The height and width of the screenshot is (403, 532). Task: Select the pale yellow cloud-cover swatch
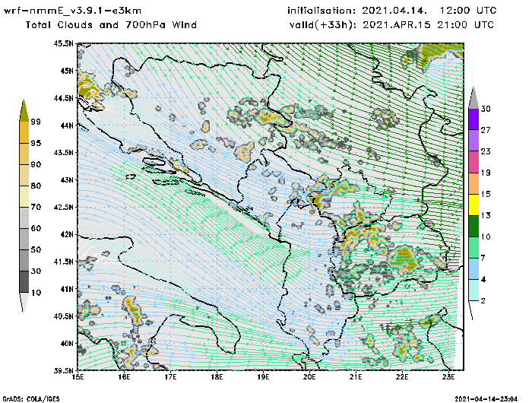pyautogui.click(x=24, y=196)
